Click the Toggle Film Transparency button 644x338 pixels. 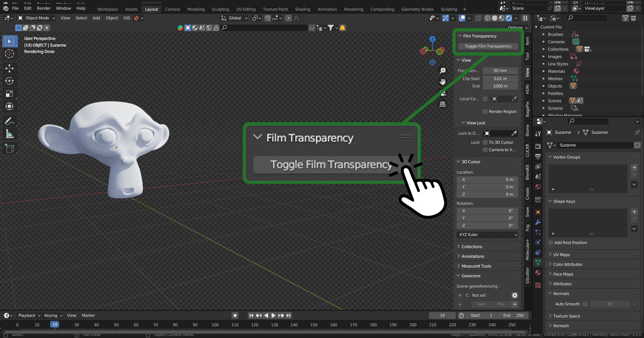coord(488,46)
